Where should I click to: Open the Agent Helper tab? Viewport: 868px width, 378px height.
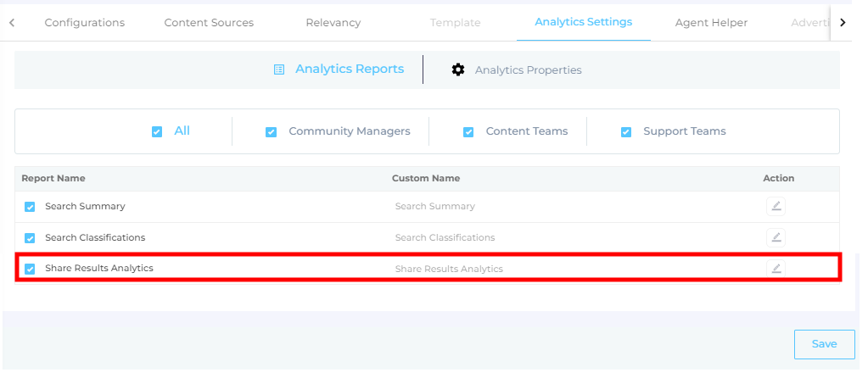click(711, 23)
